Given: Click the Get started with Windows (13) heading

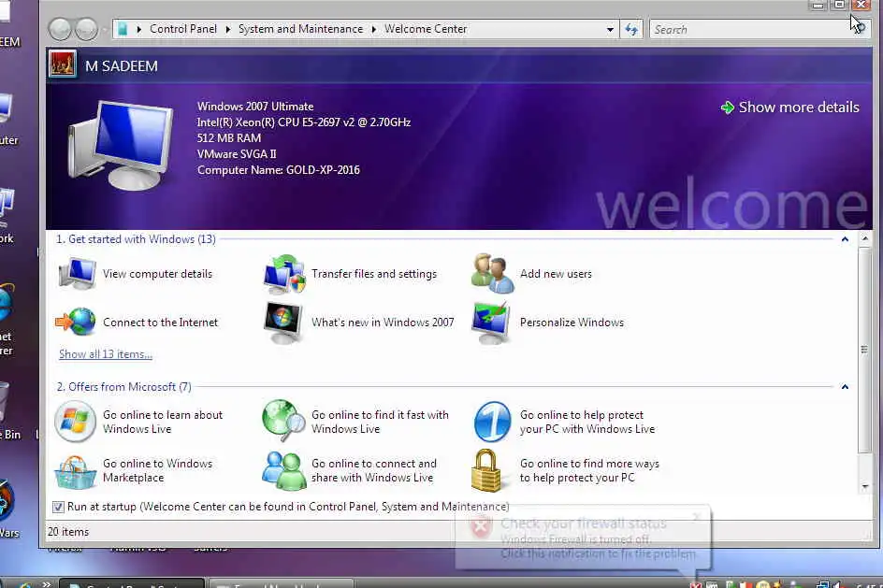Looking at the screenshot, I should click(x=136, y=239).
